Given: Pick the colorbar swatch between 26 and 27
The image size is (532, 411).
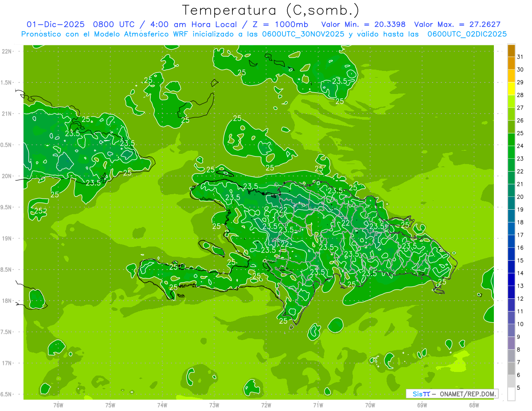Looking at the screenshot, I should coord(511,114).
